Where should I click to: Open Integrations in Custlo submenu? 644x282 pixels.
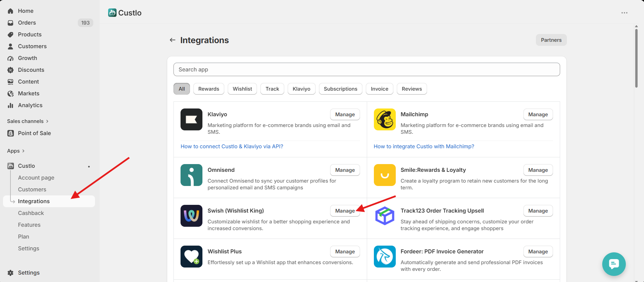click(x=49, y=201)
